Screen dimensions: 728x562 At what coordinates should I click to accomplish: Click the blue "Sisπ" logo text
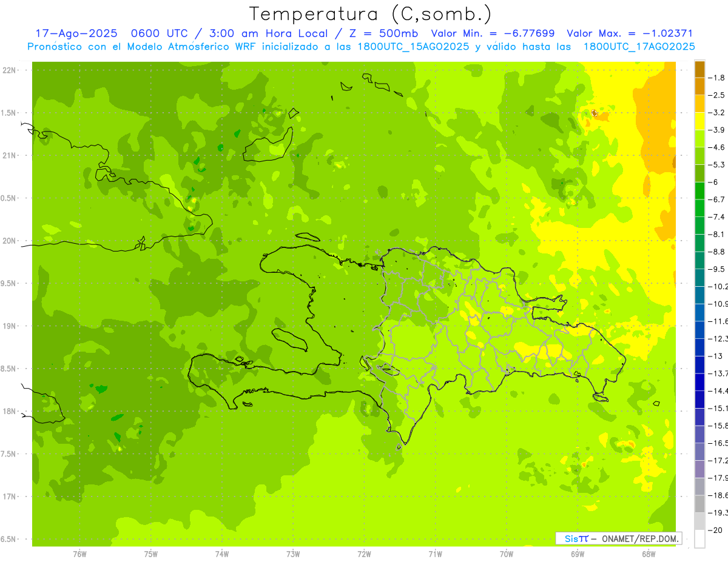(576, 538)
